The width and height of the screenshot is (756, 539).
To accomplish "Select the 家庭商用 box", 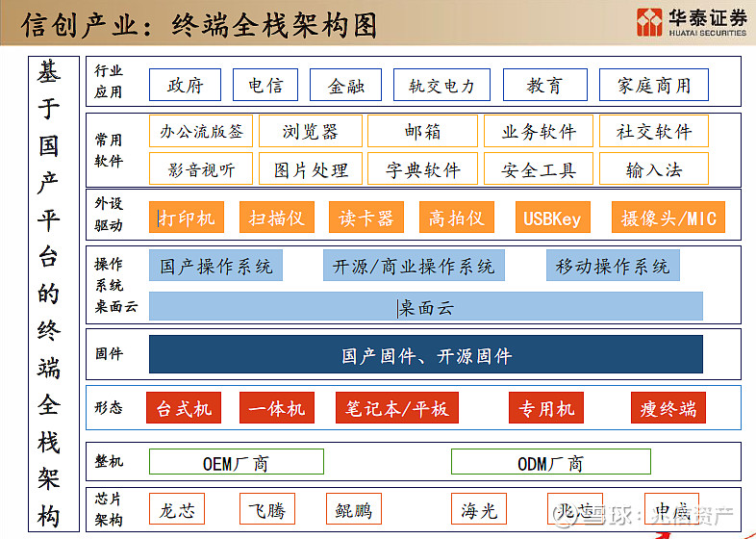I will point(654,85).
